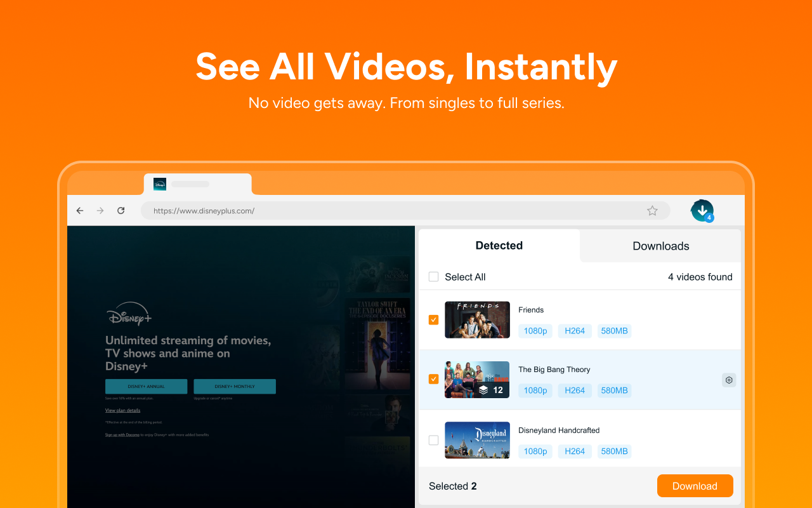Check the Disneyland Handcrafted checkbox

point(434,440)
